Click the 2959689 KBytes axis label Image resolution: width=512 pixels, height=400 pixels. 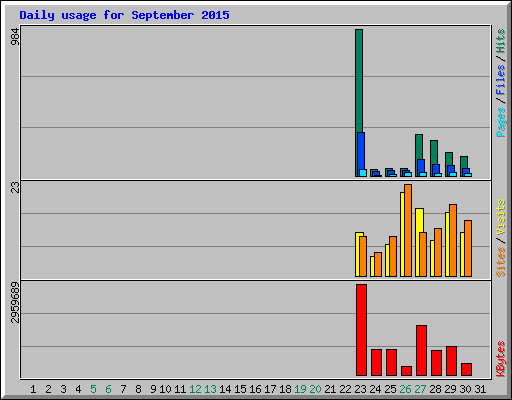point(15,302)
